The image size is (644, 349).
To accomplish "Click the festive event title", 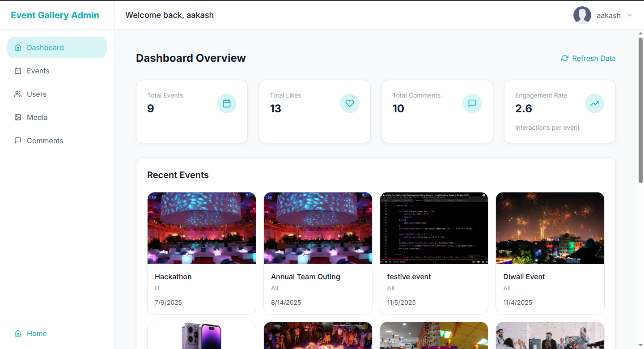I will [x=409, y=277].
